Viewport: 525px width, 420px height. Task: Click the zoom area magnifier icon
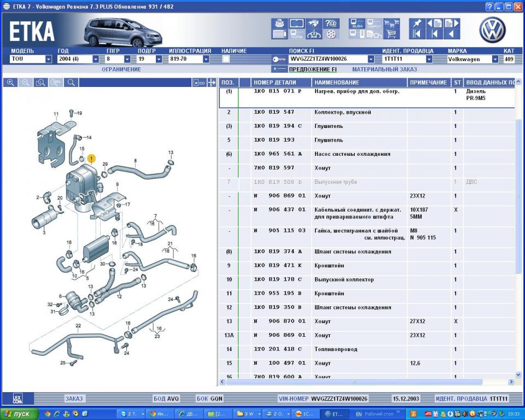[41, 83]
